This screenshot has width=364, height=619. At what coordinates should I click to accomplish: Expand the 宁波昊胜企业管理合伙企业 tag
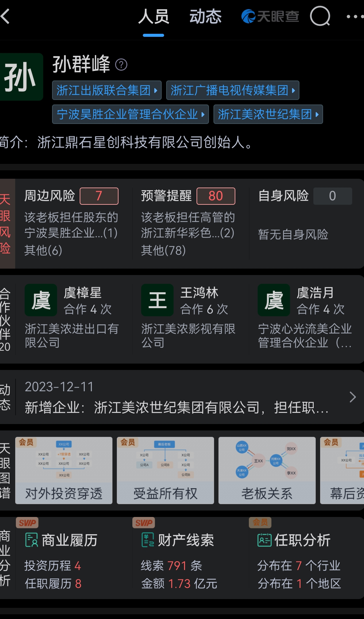point(130,114)
